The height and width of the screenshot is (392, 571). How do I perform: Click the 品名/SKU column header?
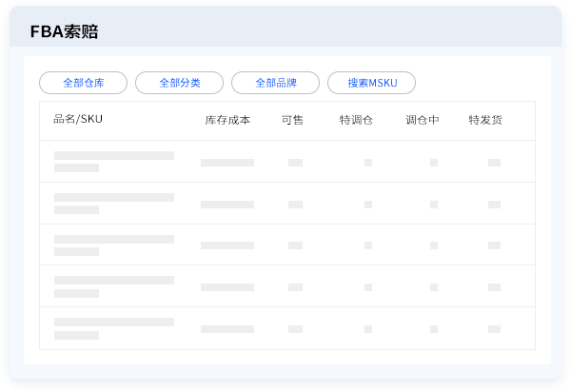tap(78, 119)
